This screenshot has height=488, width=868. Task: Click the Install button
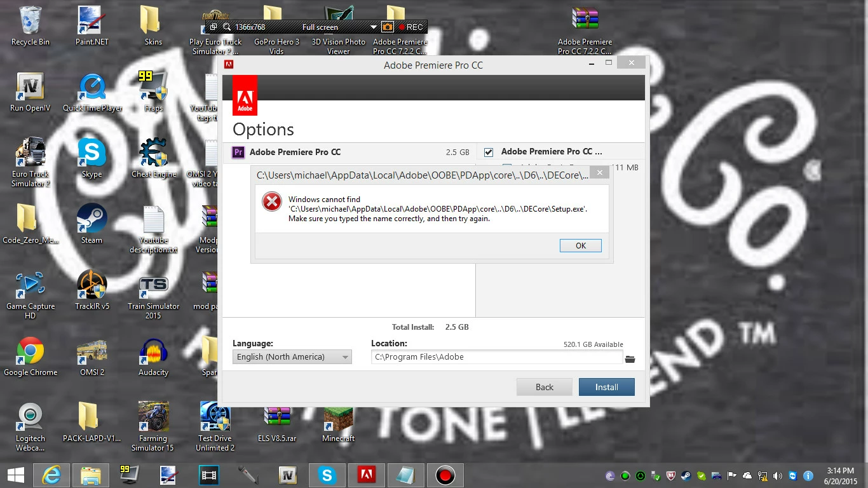click(607, 387)
